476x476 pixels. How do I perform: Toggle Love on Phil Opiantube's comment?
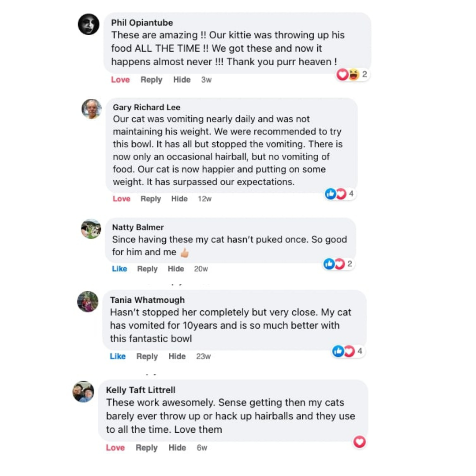120,80
